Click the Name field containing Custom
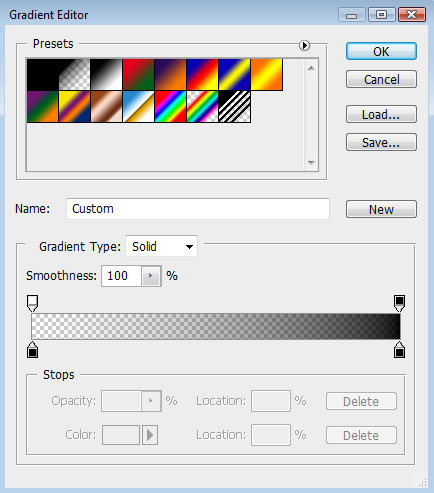Viewport: 434px width, 493px height. 198,209
